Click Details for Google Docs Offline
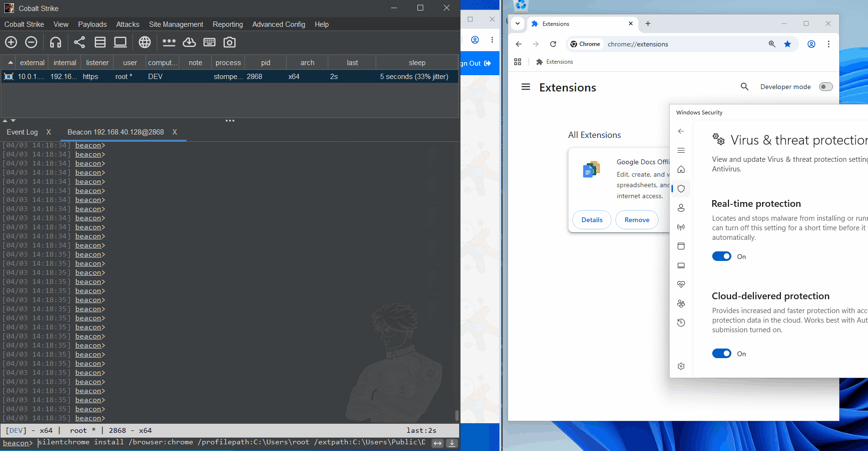Image resolution: width=868 pixels, height=451 pixels. tap(592, 220)
